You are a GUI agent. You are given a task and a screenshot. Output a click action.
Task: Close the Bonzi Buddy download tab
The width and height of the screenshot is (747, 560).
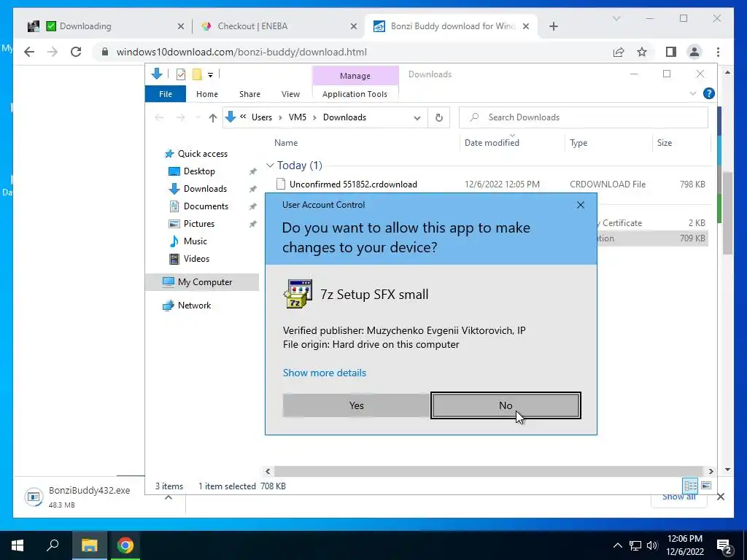click(525, 26)
